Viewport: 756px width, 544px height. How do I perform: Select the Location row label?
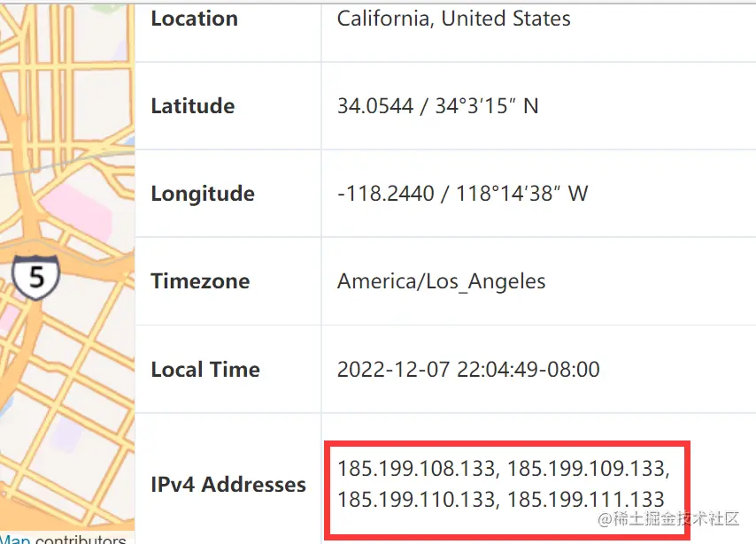[194, 19]
